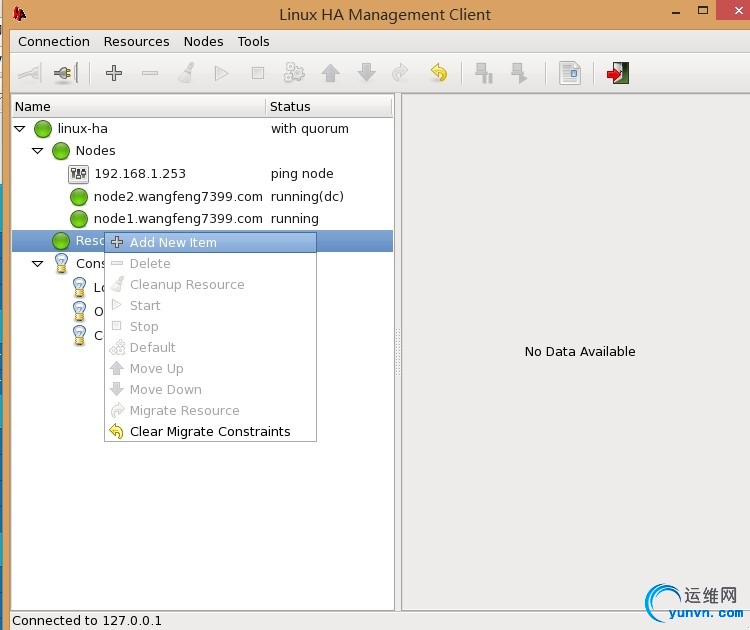Click the Name column header
The width and height of the screenshot is (750, 630).
click(x=139, y=107)
